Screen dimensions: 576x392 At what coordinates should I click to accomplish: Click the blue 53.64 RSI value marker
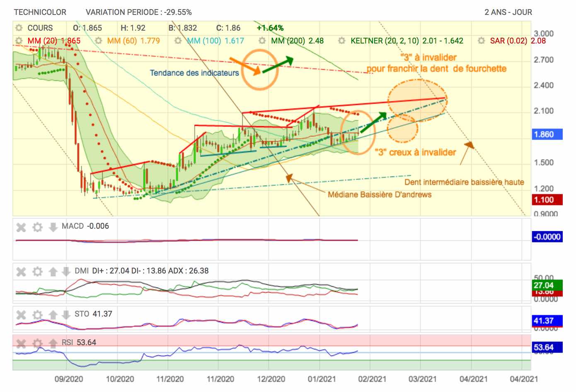click(x=547, y=347)
